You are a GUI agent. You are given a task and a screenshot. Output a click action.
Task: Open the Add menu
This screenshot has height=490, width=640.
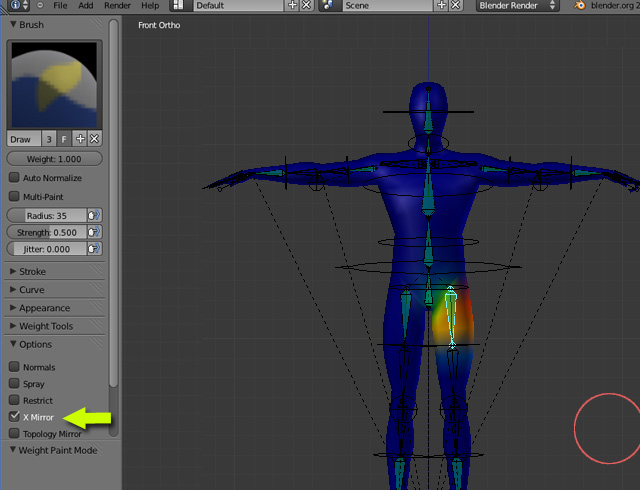click(86, 6)
